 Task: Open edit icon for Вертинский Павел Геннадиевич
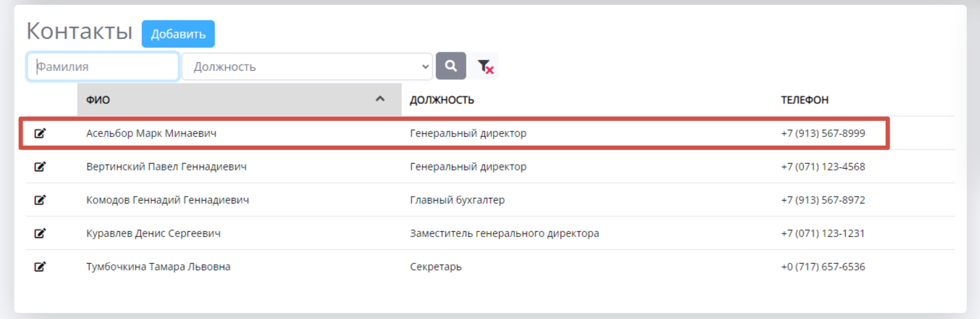[41, 167]
